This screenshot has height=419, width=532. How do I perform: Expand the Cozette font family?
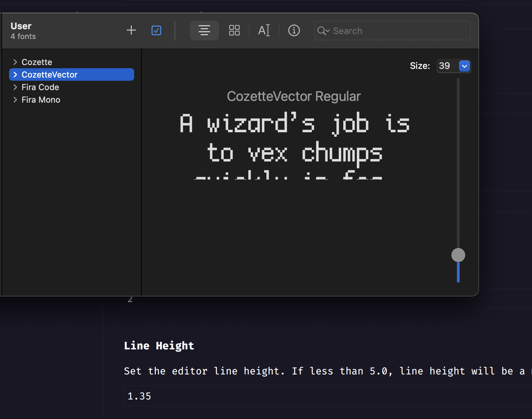click(x=15, y=62)
